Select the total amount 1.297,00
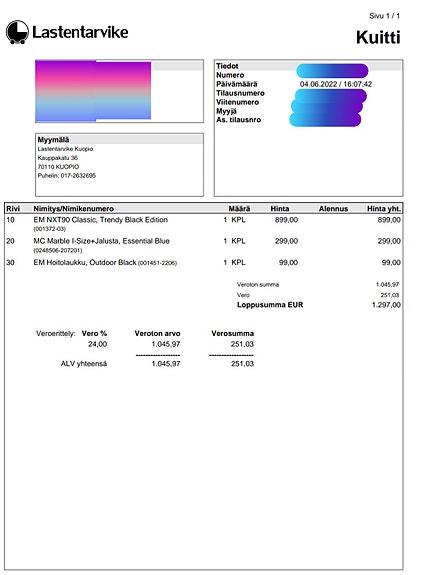Image resolution: width=423 pixels, height=575 pixels. (386, 305)
